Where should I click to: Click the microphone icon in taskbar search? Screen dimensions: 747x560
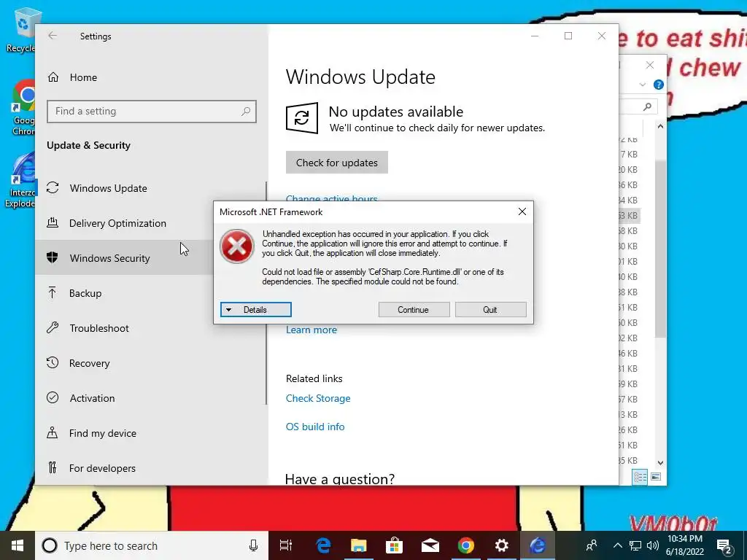pos(253,545)
